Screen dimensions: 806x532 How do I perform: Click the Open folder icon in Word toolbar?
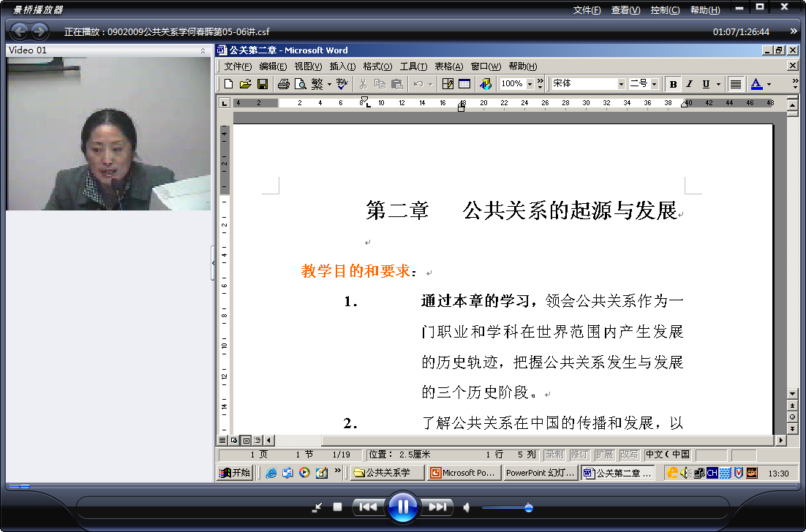(x=245, y=84)
